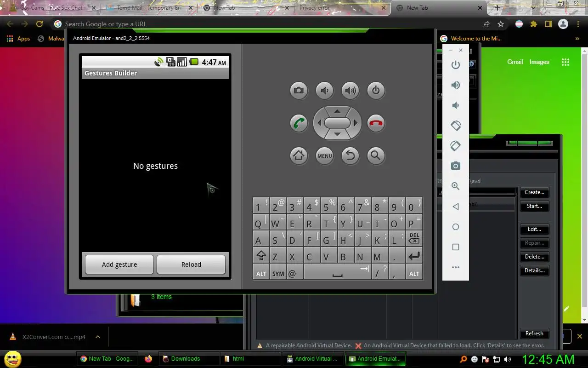The image size is (588, 368).
Task: Click the D-pad right arrow
Action: pyautogui.click(x=356, y=123)
